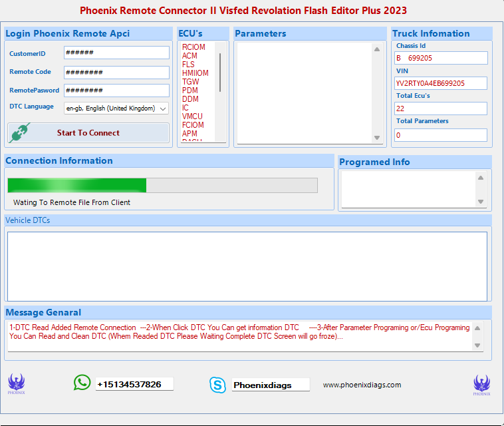
Task: Click the Parameters scroll up arrow
Action: point(377,49)
